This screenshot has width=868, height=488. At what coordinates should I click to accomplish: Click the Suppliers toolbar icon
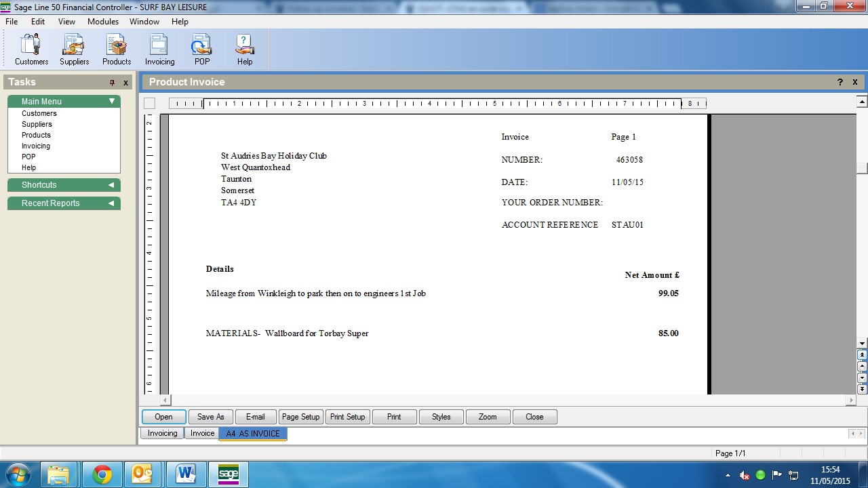(74, 49)
